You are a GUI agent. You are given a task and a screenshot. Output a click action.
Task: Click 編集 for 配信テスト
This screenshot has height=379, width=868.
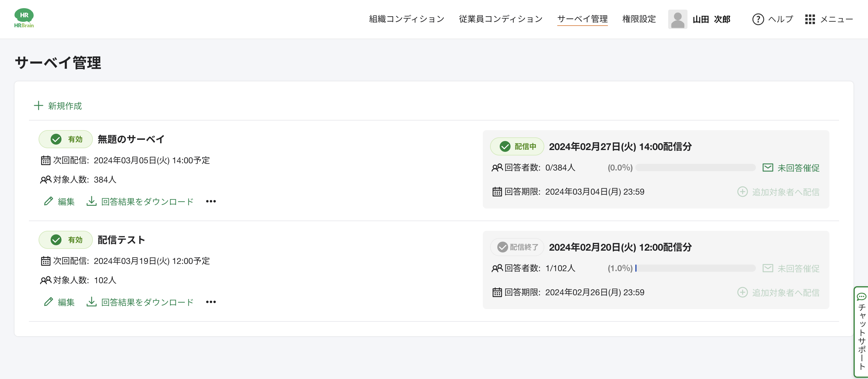pyautogui.click(x=66, y=302)
